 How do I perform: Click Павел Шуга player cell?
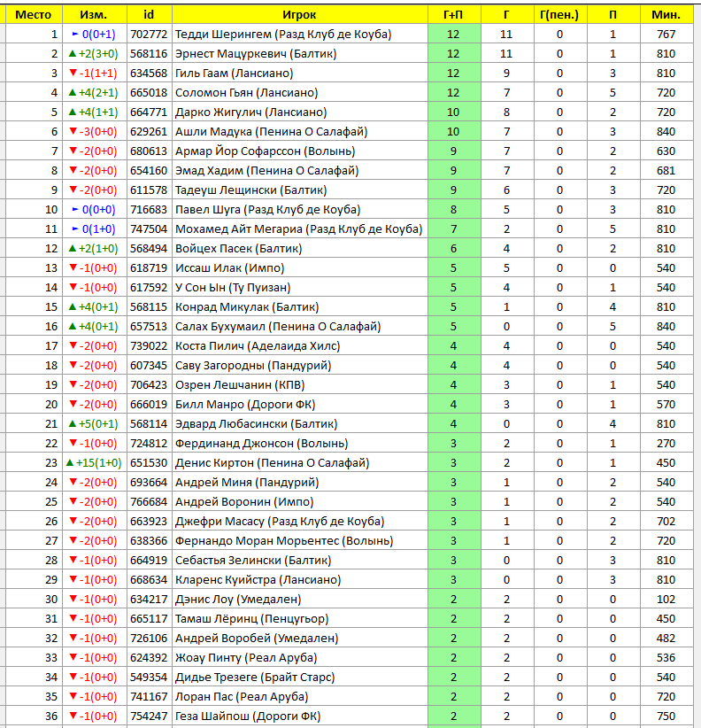point(300,209)
